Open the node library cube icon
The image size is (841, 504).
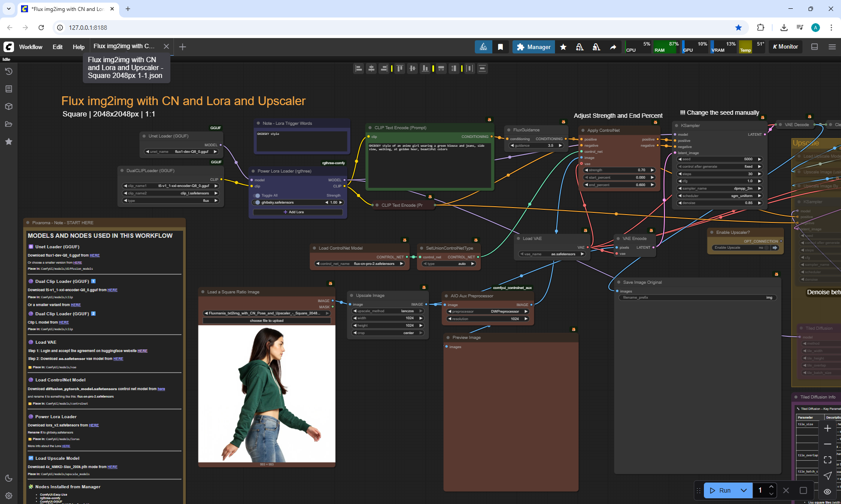point(9,106)
